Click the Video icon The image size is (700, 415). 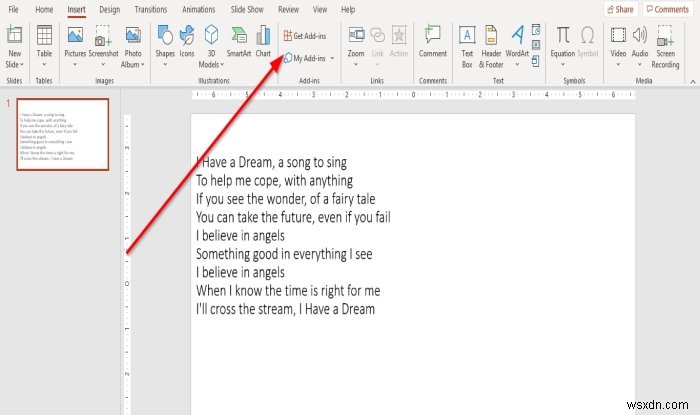(x=618, y=35)
